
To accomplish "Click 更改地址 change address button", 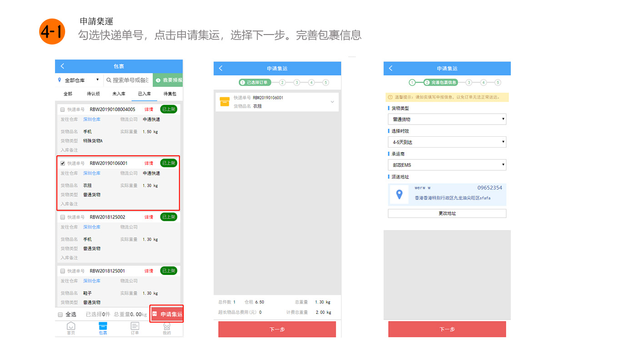I will click(x=447, y=214).
